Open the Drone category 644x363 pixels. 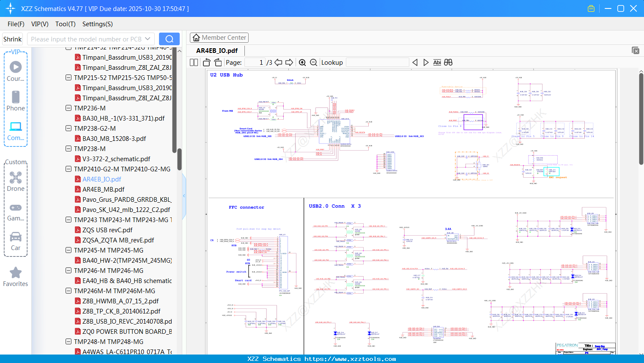pyautogui.click(x=16, y=181)
